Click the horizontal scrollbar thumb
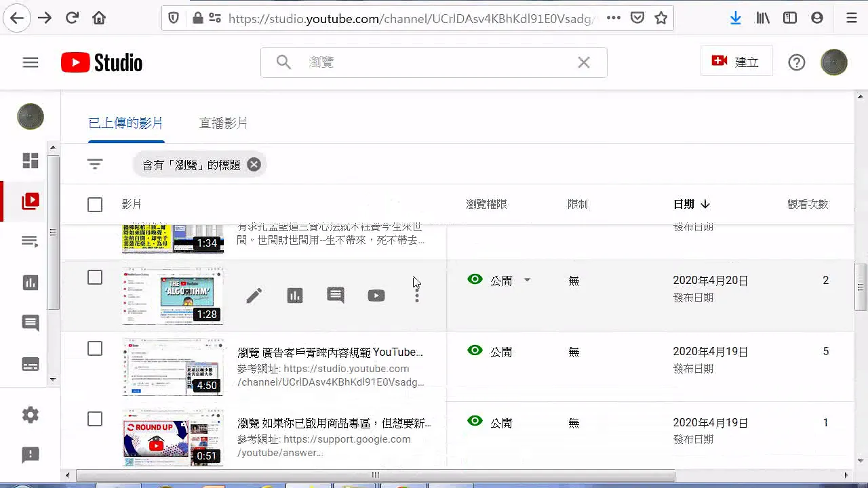Viewport: 868px width, 488px height. tap(376, 475)
